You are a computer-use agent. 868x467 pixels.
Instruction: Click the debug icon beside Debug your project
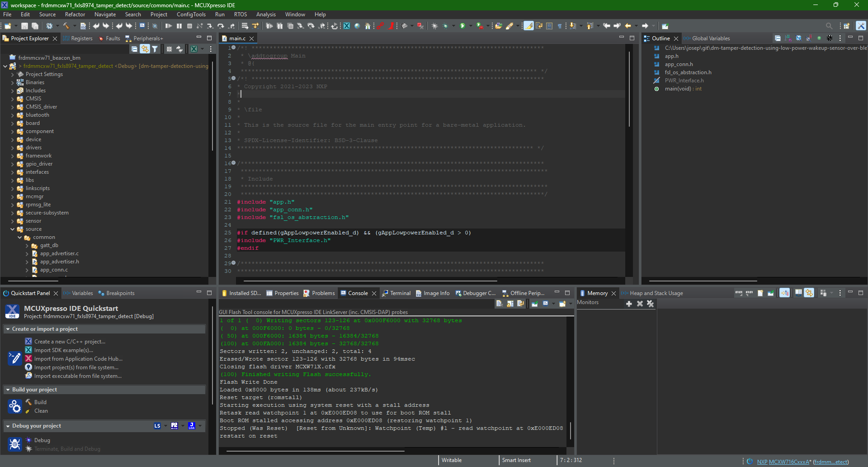[x=15, y=444]
